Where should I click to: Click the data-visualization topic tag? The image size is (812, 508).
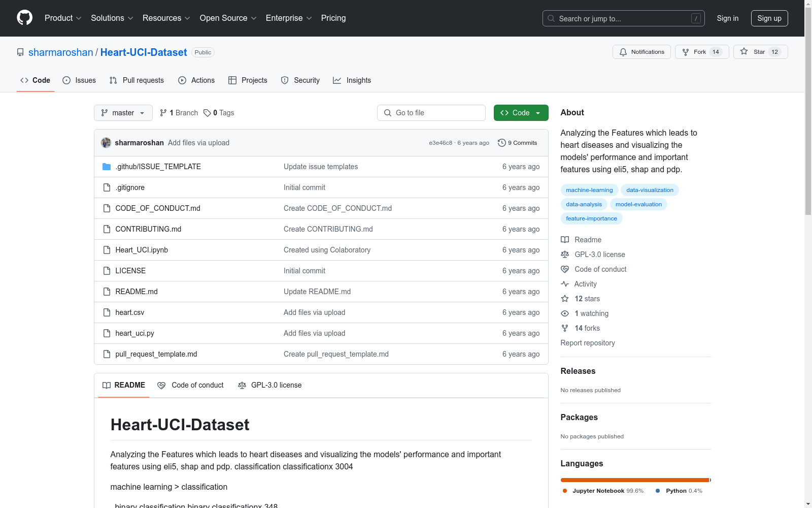coord(650,190)
